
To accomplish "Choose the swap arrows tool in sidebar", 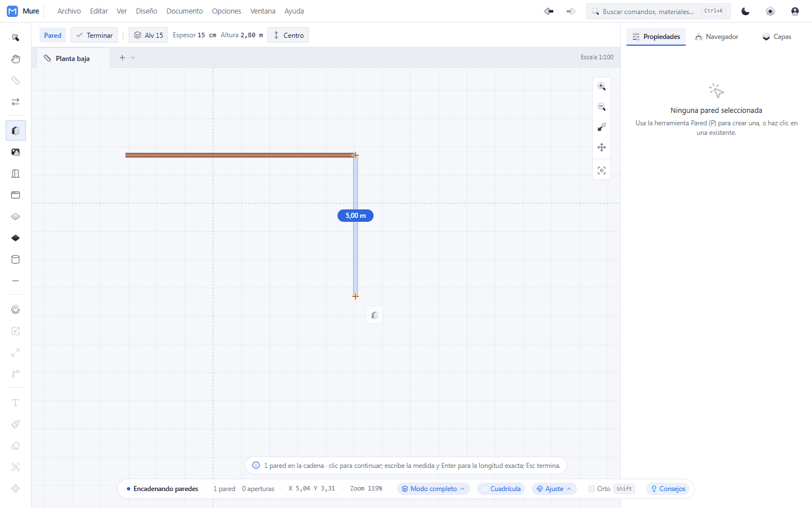I will click(16, 102).
